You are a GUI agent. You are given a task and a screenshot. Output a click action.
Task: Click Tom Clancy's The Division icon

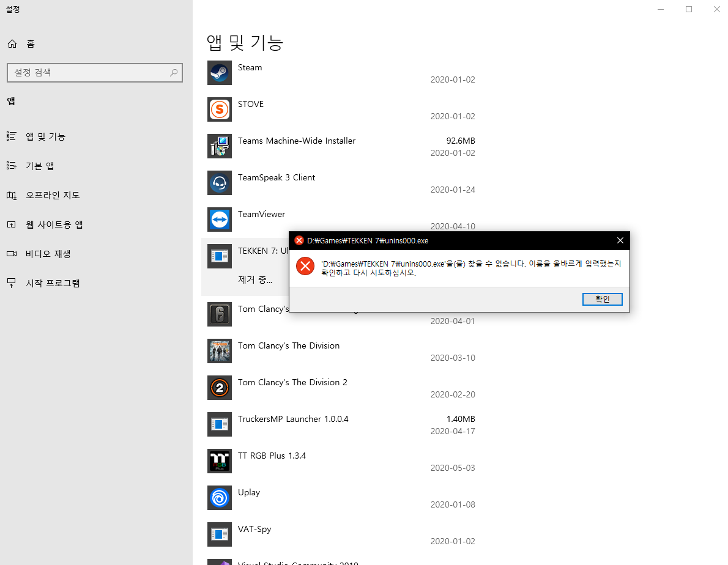[219, 351]
